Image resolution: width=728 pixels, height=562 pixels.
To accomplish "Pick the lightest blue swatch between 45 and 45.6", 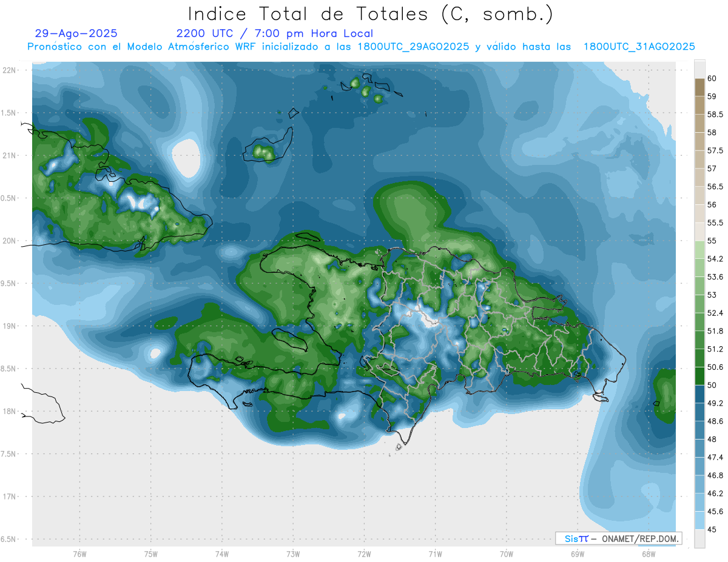I will pos(699,521).
